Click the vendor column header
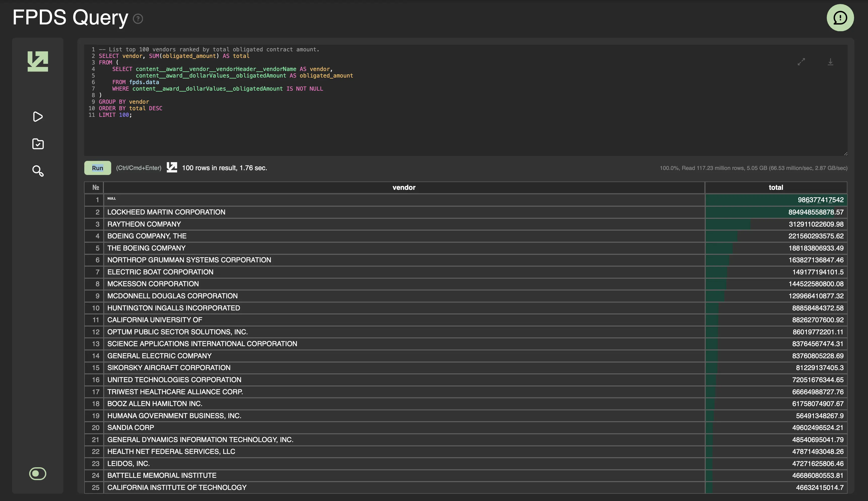868x501 pixels. coord(404,188)
